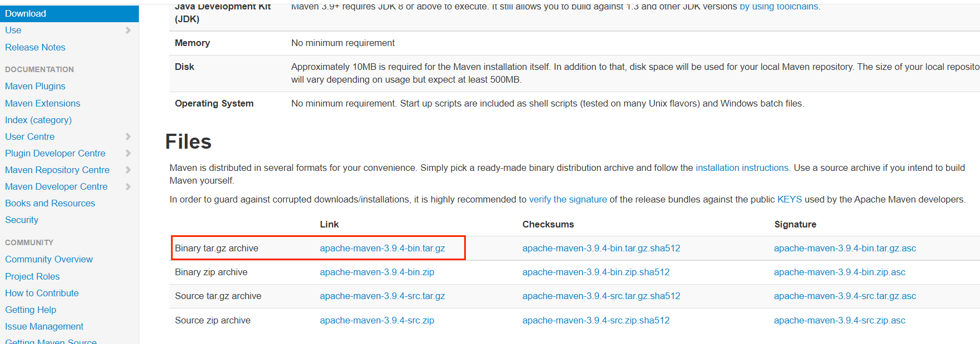
Task: Download apache-maven-3.9.4-src.tar.gz source archive
Action: tap(382, 296)
